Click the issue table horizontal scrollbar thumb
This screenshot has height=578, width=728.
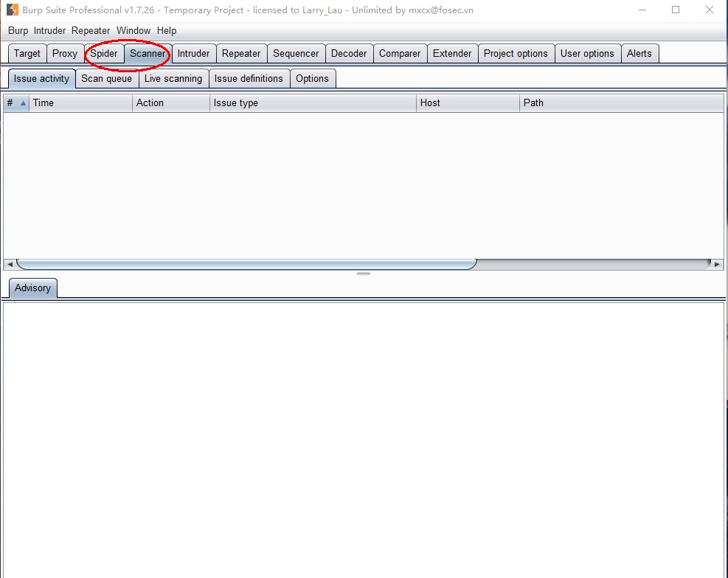(246, 264)
